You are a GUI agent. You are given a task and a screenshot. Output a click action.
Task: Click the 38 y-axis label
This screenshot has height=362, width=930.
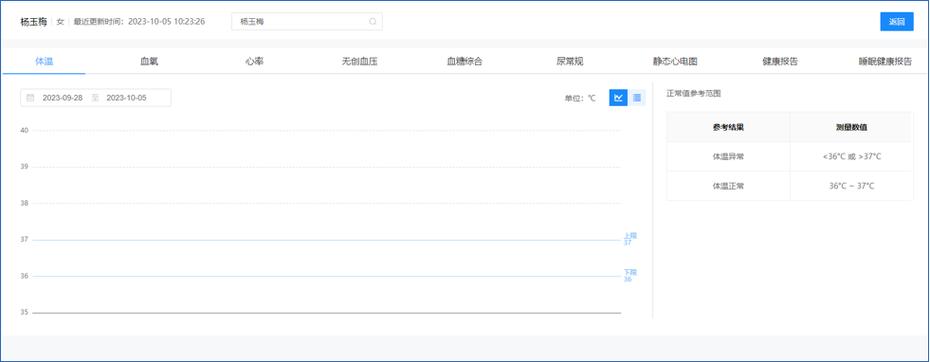pyautogui.click(x=24, y=203)
